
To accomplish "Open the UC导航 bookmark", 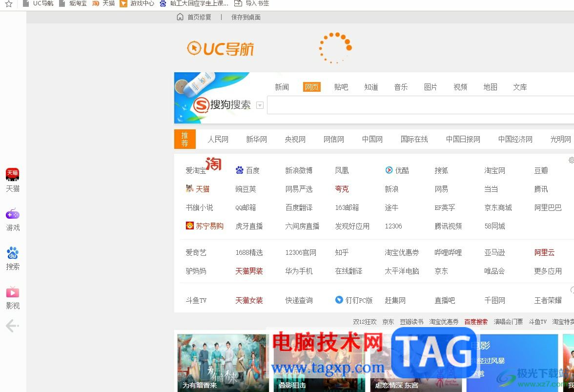I will click(38, 3).
